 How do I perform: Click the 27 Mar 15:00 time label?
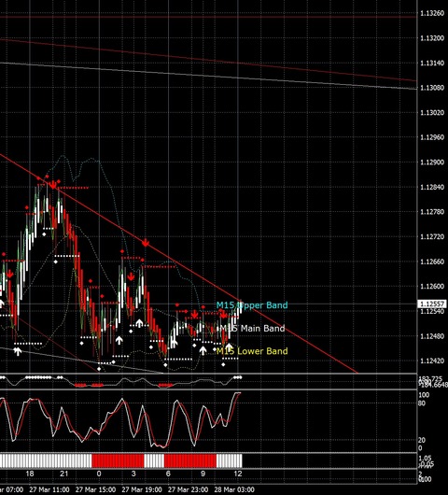95,489
